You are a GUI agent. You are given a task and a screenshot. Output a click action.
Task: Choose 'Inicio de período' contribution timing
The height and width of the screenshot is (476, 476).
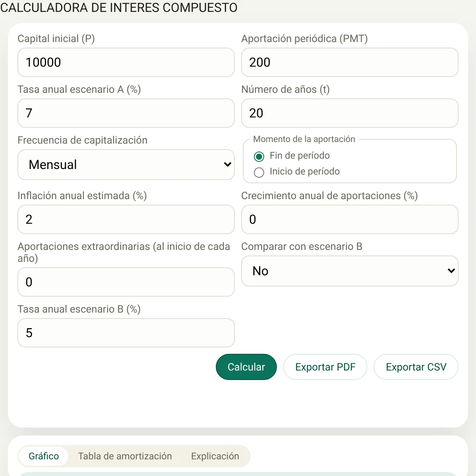click(259, 173)
